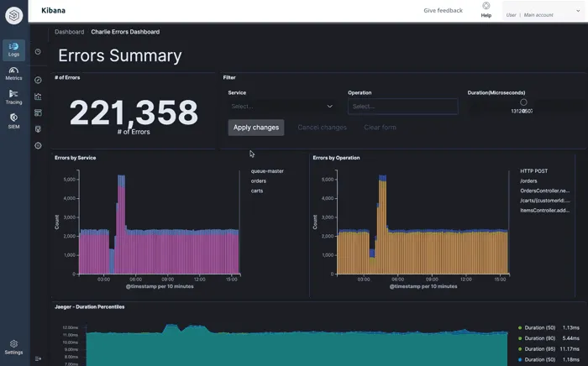This screenshot has height=366, width=588.
Task: Open the SIEM section
Action: click(x=13, y=121)
